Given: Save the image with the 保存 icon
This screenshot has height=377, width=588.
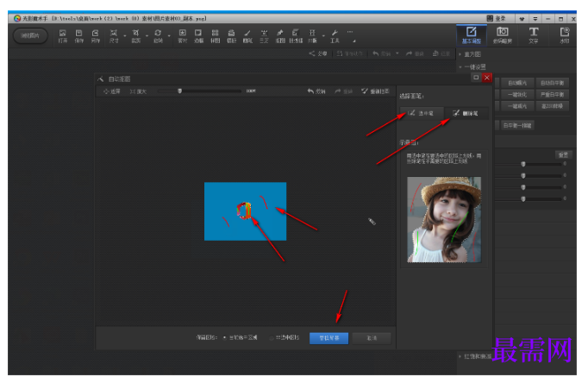Looking at the screenshot, I should coord(78,36).
